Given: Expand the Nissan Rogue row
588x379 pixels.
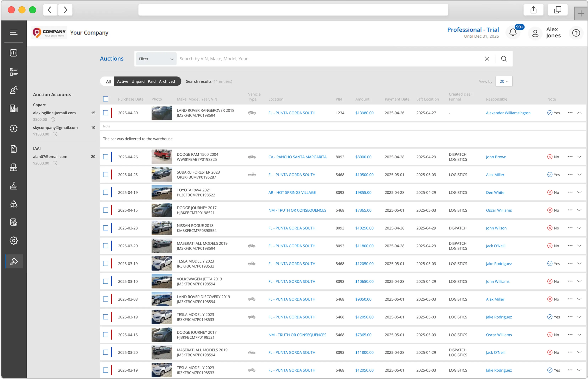Looking at the screenshot, I should point(579,228).
